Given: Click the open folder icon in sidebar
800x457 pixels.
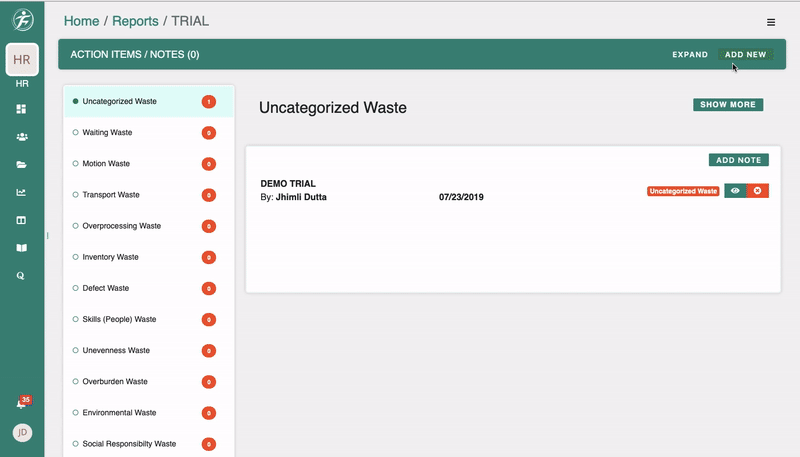Looking at the screenshot, I should (21, 164).
